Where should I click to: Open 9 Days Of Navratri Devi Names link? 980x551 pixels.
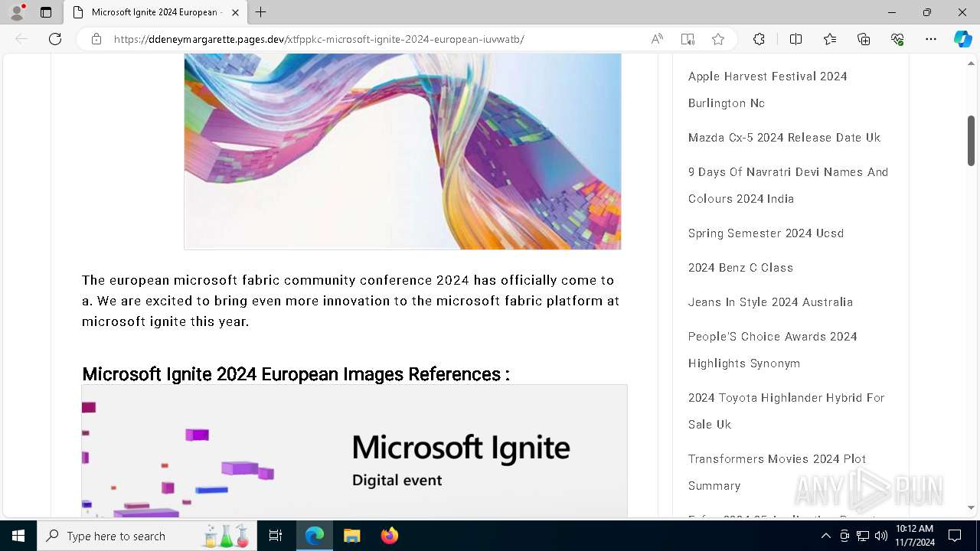click(x=788, y=185)
